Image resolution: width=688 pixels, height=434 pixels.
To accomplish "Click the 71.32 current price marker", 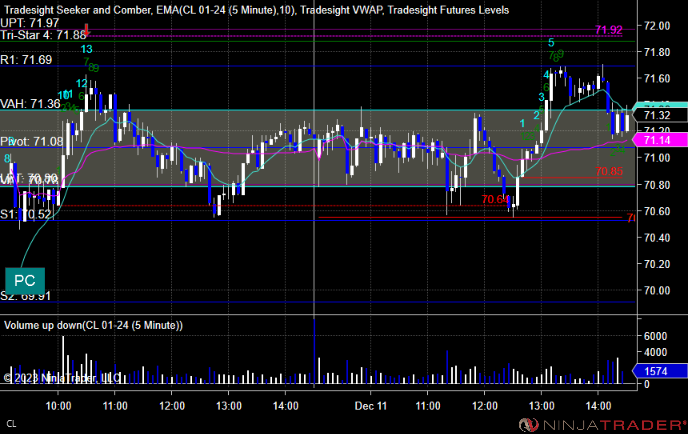I will (661, 115).
